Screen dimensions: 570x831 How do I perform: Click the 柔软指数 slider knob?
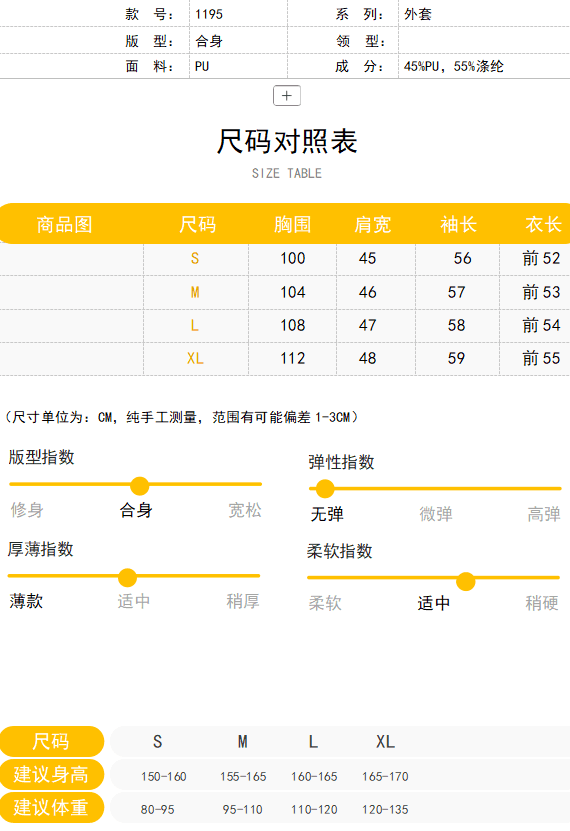[x=466, y=581]
